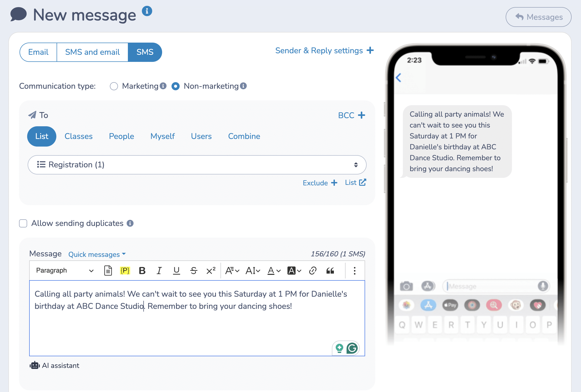
Task: Open the List in external view
Action: [355, 183]
